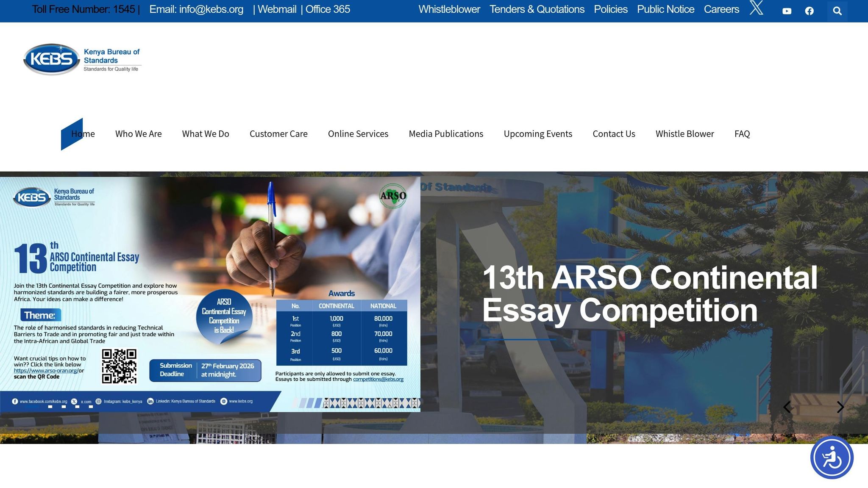Viewport: 868px width, 488px height.
Task: Open the Public Notice link
Action: pyautogui.click(x=665, y=9)
